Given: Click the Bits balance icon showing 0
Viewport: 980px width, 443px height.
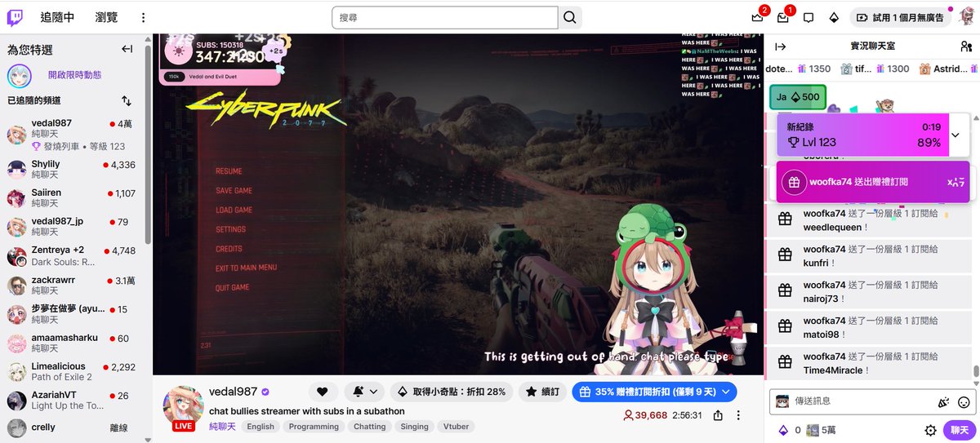Looking at the screenshot, I should (790, 430).
